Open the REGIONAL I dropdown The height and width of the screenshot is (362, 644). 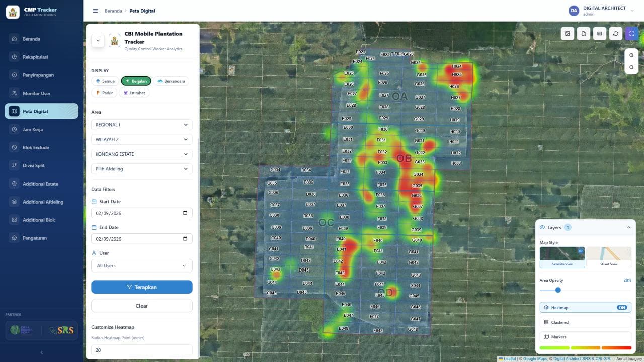click(142, 125)
